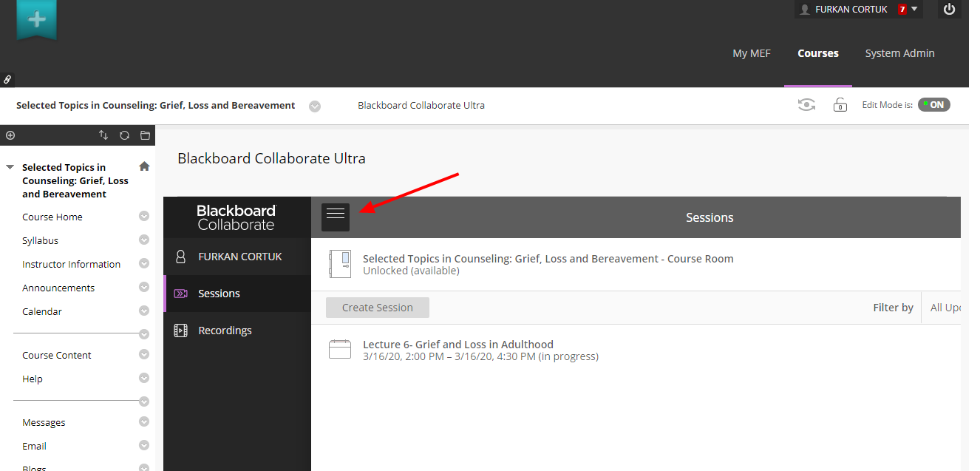The image size is (980, 471).
Task: Open options chevron for Email
Action: [144, 445]
